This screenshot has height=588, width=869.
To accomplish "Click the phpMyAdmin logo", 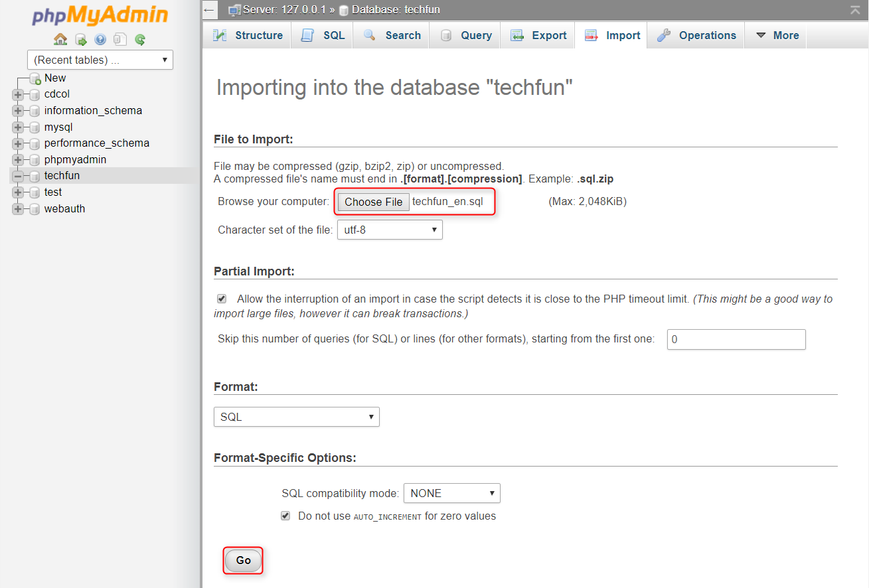I will [x=100, y=16].
